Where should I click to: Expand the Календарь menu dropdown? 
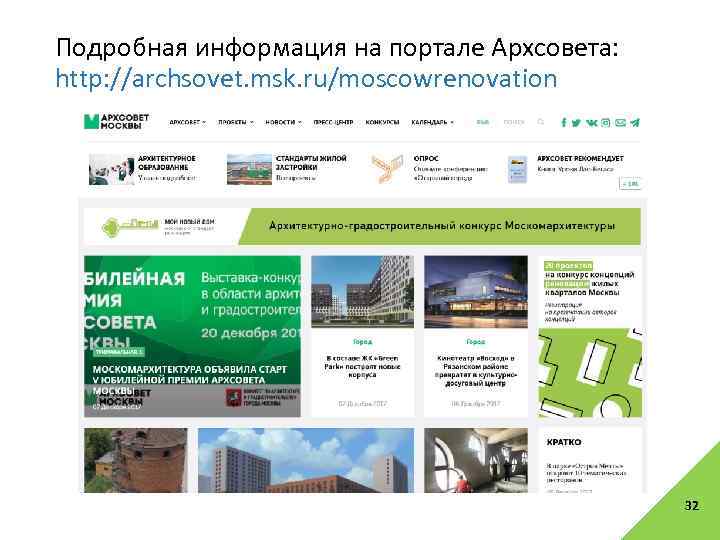(x=433, y=123)
